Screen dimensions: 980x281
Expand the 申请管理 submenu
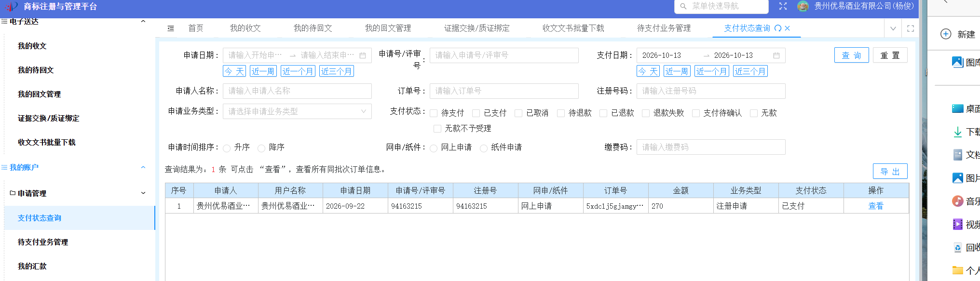coord(143,193)
